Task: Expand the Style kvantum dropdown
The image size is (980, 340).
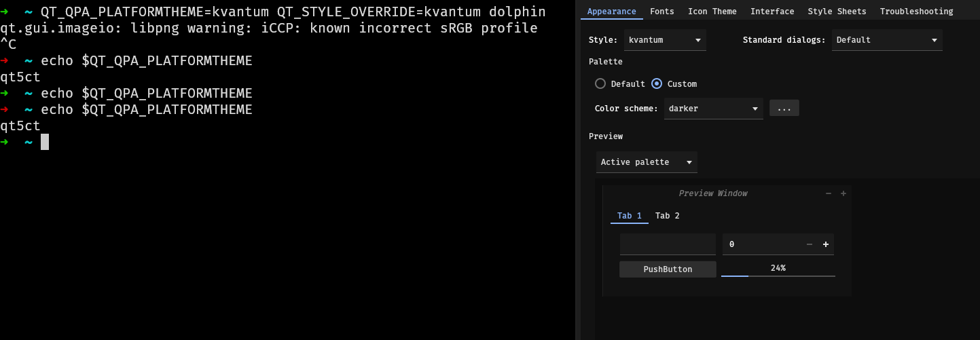Action: [x=665, y=40]
